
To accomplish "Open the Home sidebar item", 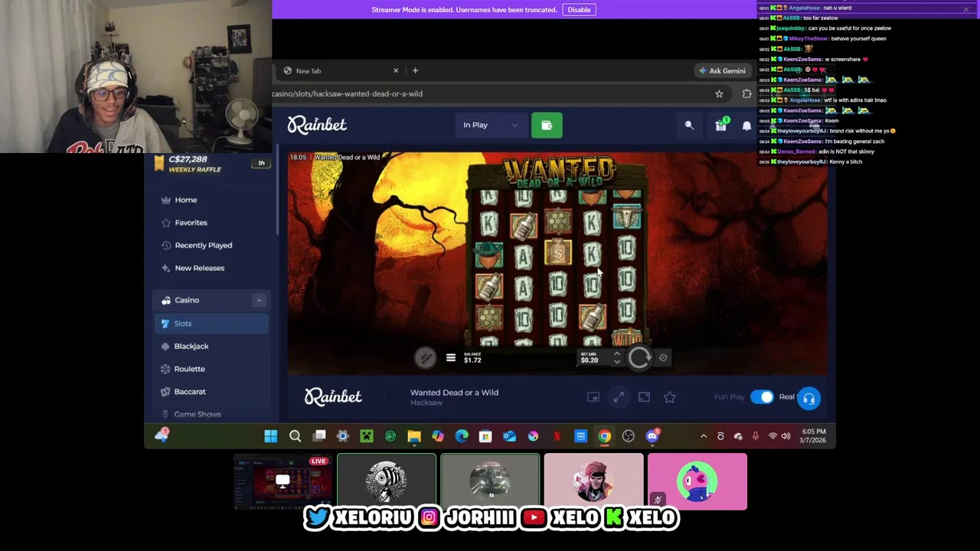I will 211,200.
